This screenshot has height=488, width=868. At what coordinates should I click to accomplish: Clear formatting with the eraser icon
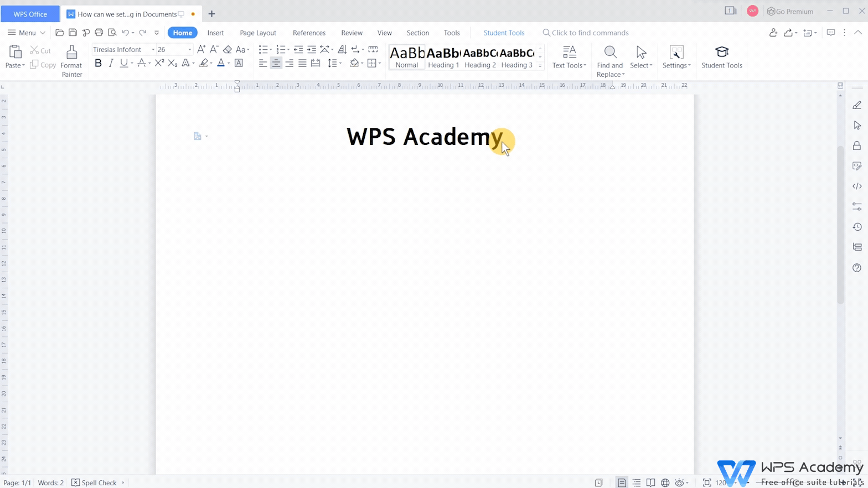[227, 49]
